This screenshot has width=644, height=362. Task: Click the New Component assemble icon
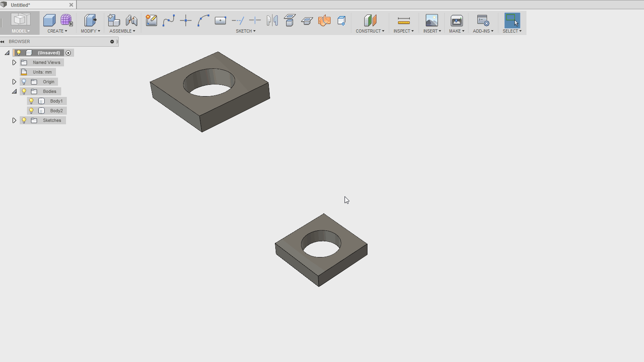114,21
